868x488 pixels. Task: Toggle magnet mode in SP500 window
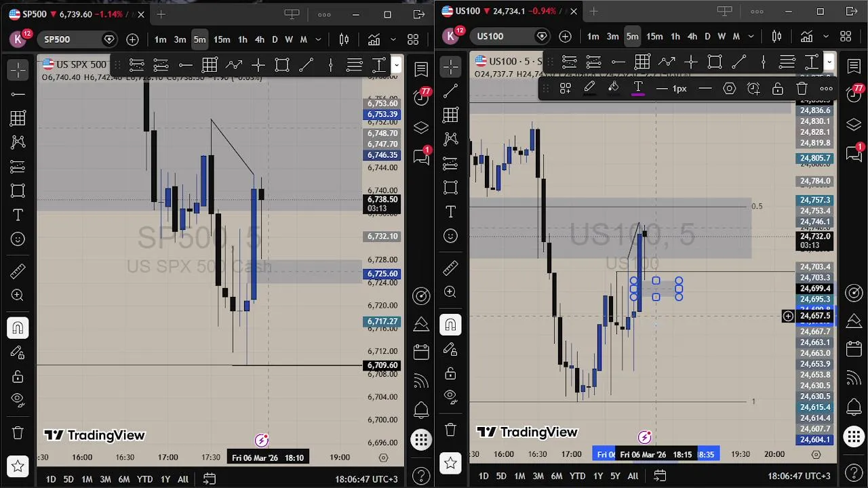[x=18, y=328]
